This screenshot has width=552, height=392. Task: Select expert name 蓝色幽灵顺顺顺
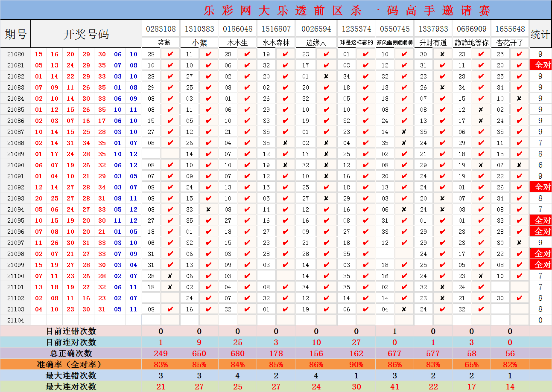394,43
